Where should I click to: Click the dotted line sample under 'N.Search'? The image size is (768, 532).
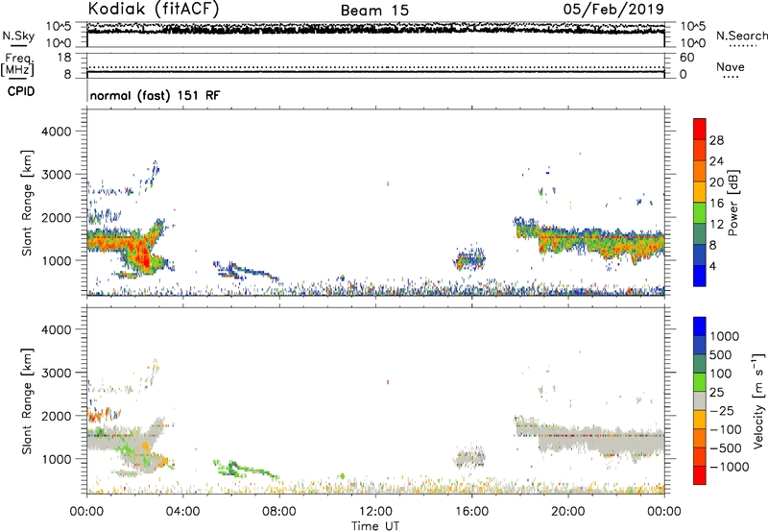click(743, 45)
